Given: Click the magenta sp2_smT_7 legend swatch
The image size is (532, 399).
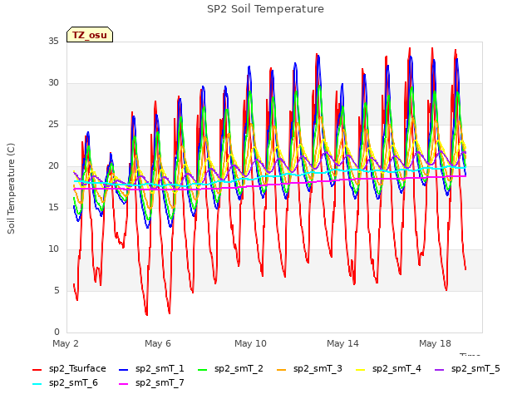Looking at the screenshot, I should click(x=124, y=384).
